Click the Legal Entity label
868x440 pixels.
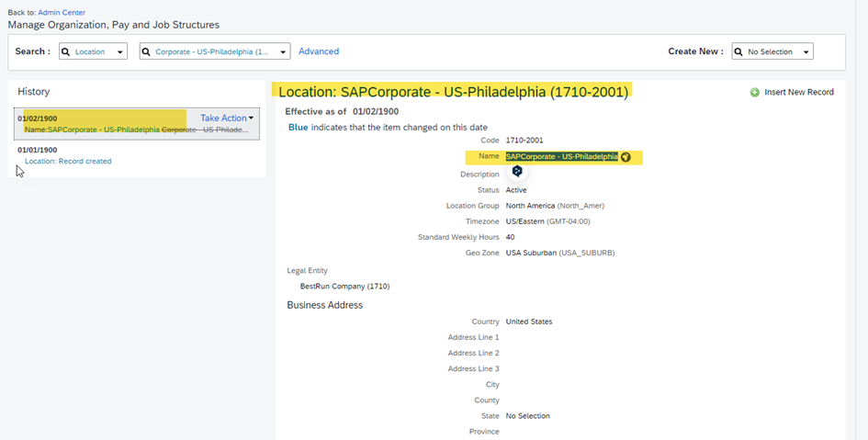[307, 271]
